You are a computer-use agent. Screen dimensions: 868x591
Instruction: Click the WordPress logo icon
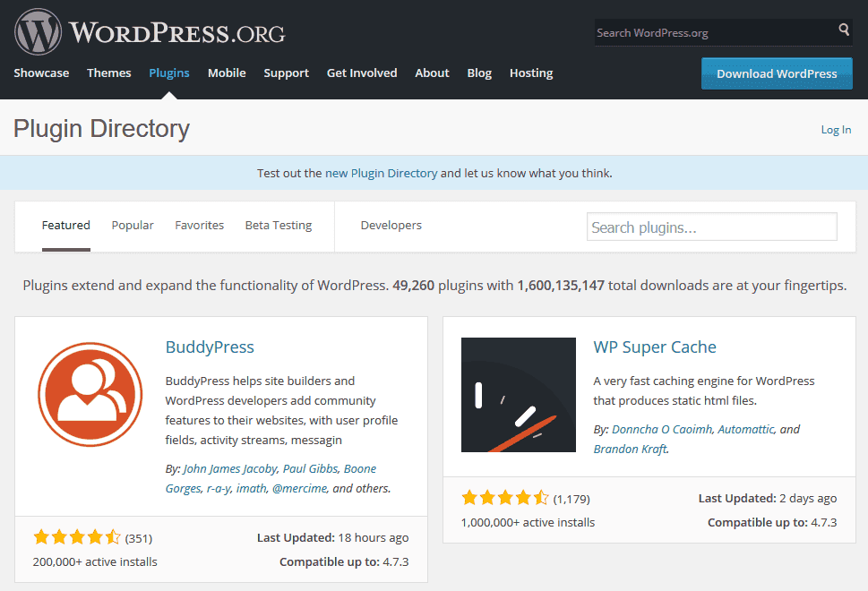coord(38,31)
